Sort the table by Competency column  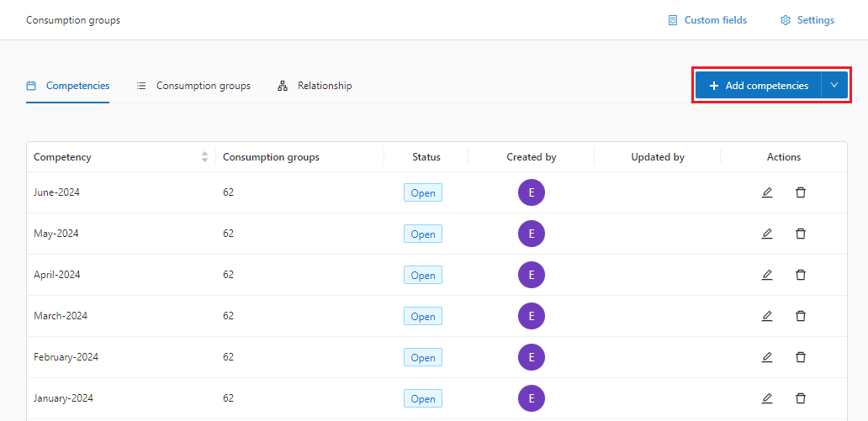click(x=204, y=157)
